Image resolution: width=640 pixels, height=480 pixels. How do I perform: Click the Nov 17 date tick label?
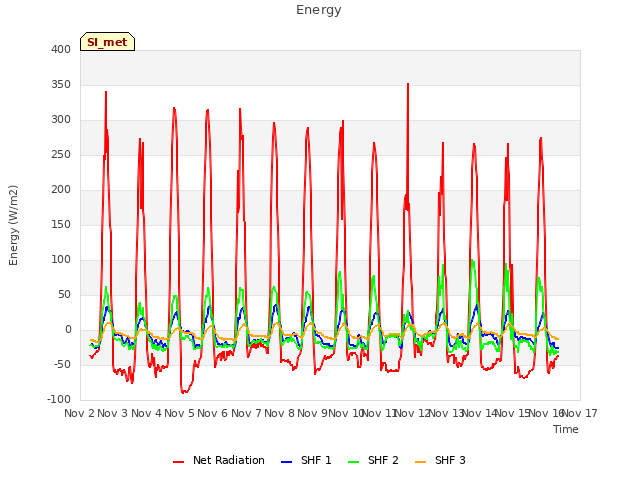coord(580,413)
